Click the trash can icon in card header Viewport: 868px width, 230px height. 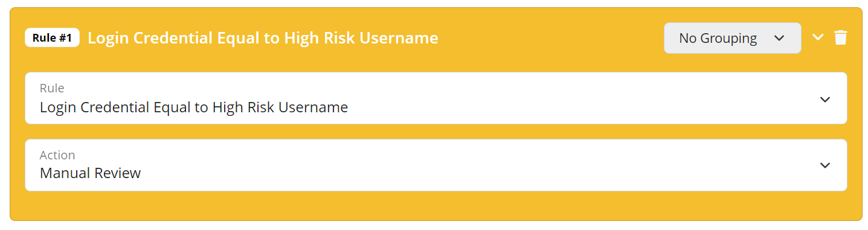click(x=840, y=37)
